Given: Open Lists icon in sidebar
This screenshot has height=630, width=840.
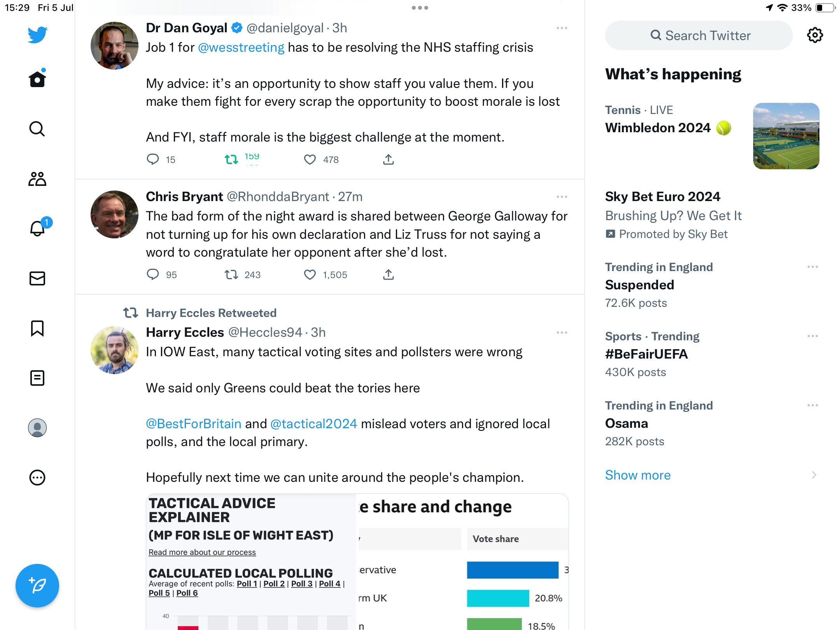Looking at the screenshot, I should pos(37,378).
